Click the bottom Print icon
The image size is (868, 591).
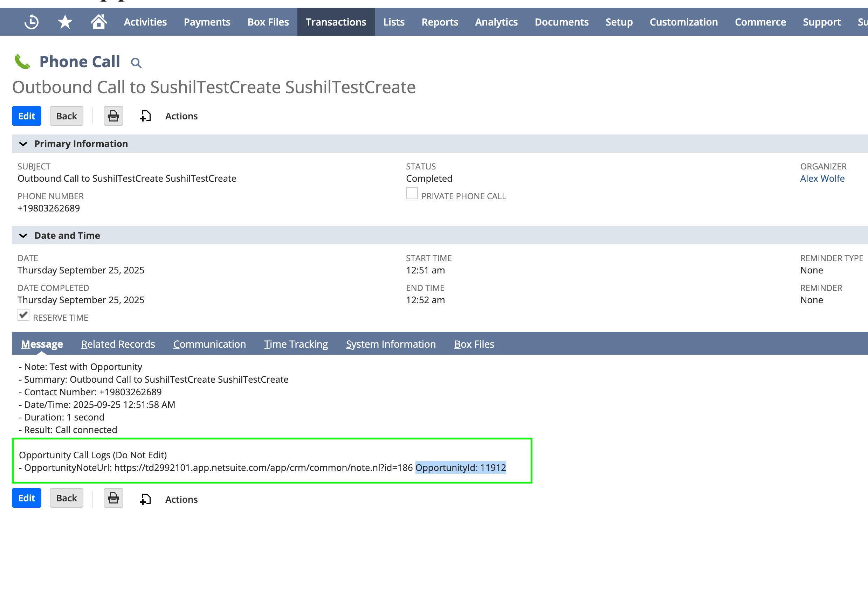click(x=113, y=499)
